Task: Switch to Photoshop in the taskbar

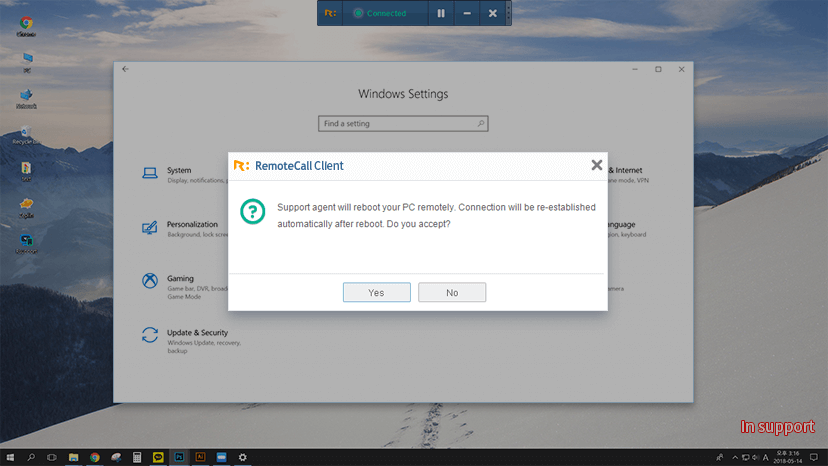Action: point(179,457)
